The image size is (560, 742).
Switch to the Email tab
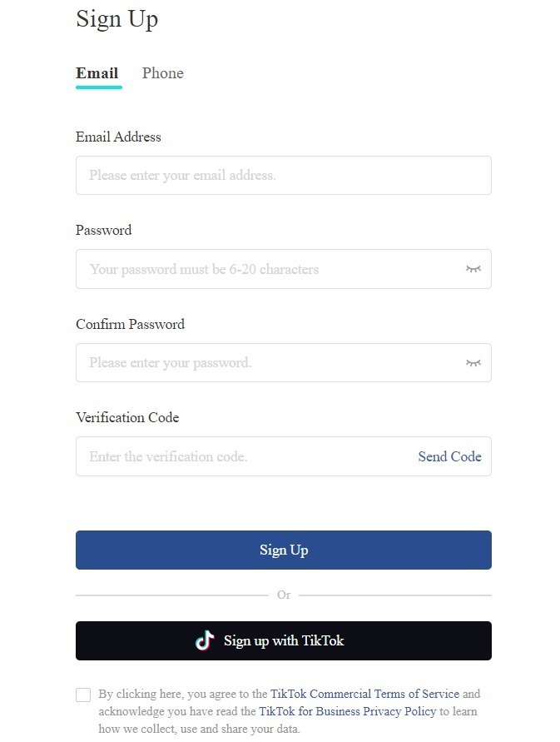click(97, 73)
